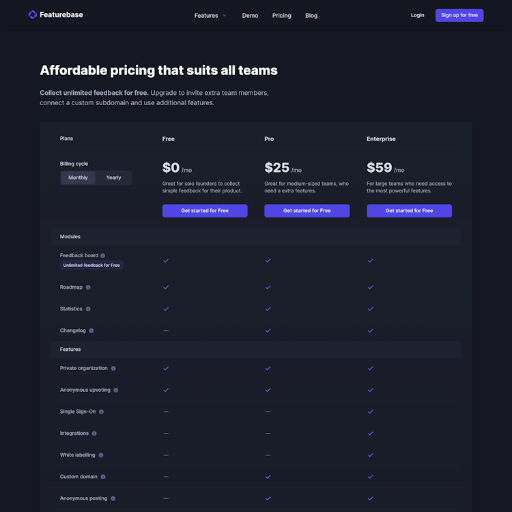Screen dimensions: 512x512
Task: Open the Blog link
Action: click(311, 16)
